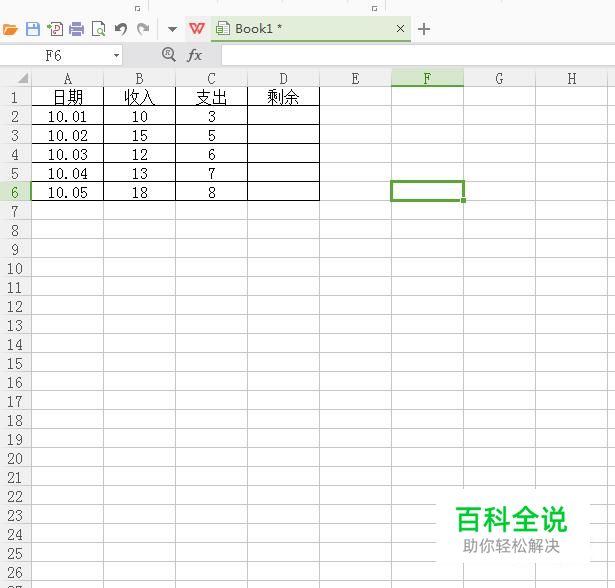The image size is (615, 588).
Task: Click into the formula bar input
Action: click(418, 55)
